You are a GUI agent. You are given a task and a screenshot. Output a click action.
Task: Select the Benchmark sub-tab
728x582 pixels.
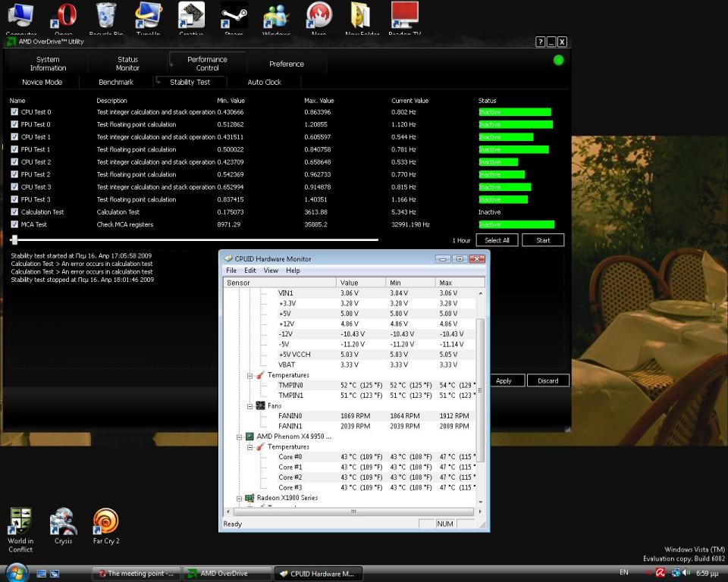click(x=116, y=82)
